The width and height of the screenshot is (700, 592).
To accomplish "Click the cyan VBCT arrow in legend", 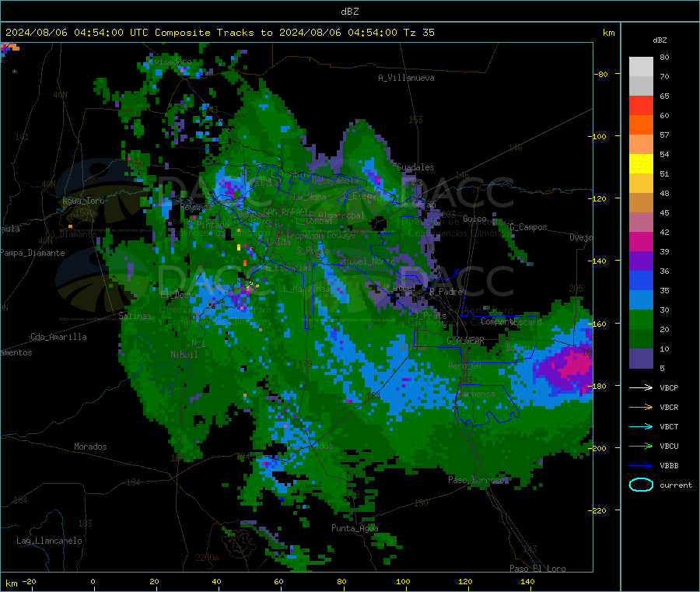I will [x=641, y=426].
